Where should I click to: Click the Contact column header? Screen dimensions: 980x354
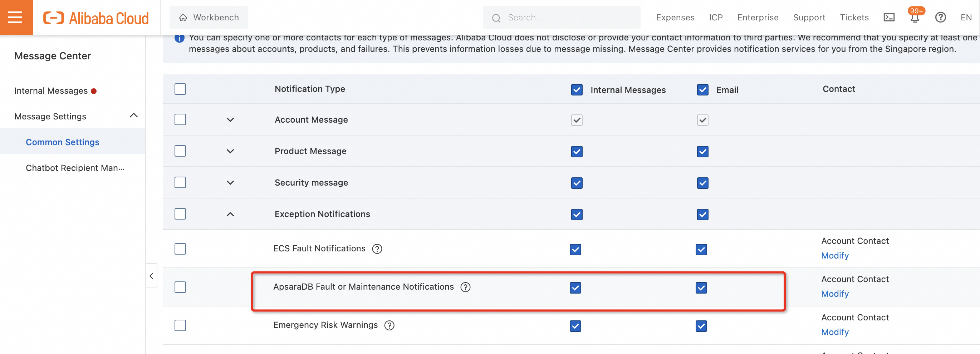[838, 89]
